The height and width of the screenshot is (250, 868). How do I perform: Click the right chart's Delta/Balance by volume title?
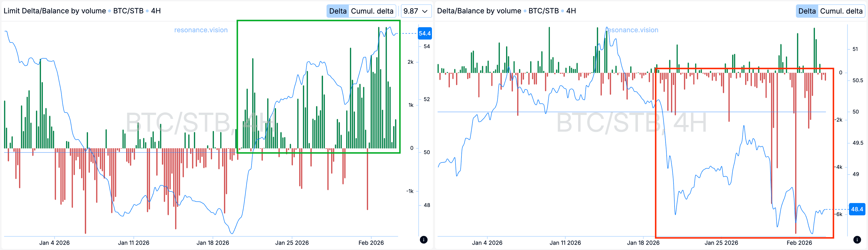[x=479, y=11]
